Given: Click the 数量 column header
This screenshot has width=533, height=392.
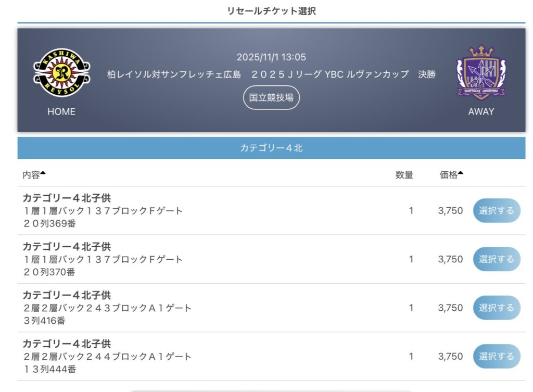Looking at the screenshot, I should click(x=404, y=175).
